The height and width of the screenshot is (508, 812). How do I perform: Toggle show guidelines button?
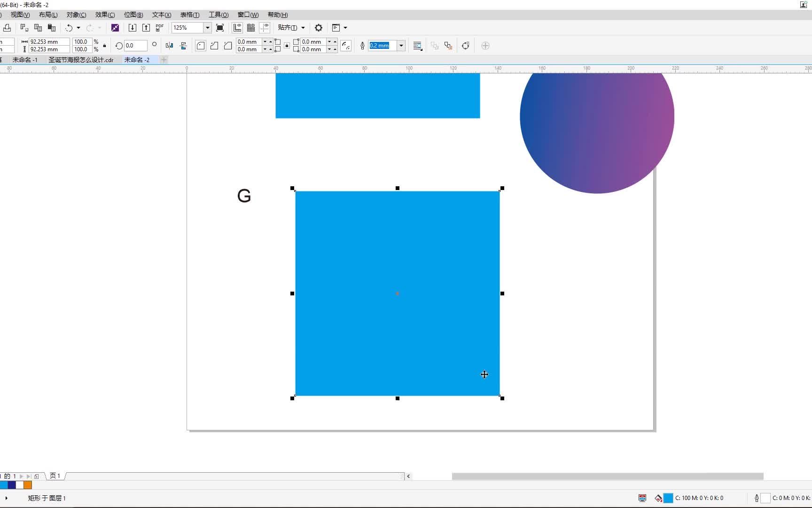point(265,28)
